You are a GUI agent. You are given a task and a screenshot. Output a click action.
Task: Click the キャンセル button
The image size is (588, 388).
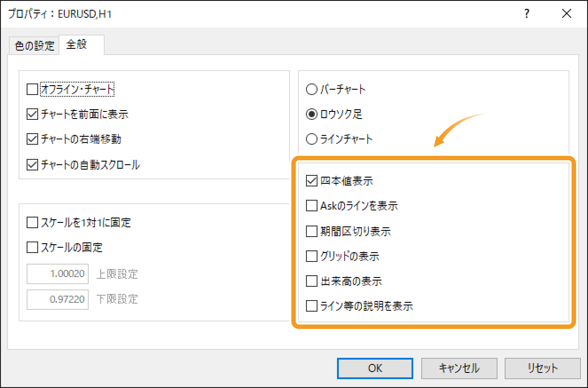[459, 368]
